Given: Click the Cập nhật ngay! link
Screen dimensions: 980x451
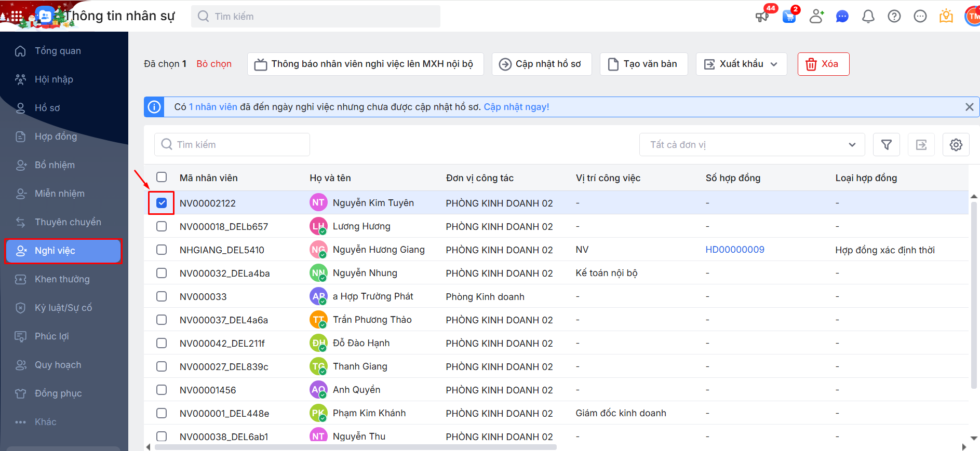Looking at the screenshot, I should 516,107.
